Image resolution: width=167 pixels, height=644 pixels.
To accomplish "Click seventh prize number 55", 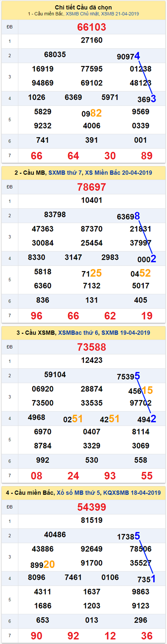I will click(147, 476).
